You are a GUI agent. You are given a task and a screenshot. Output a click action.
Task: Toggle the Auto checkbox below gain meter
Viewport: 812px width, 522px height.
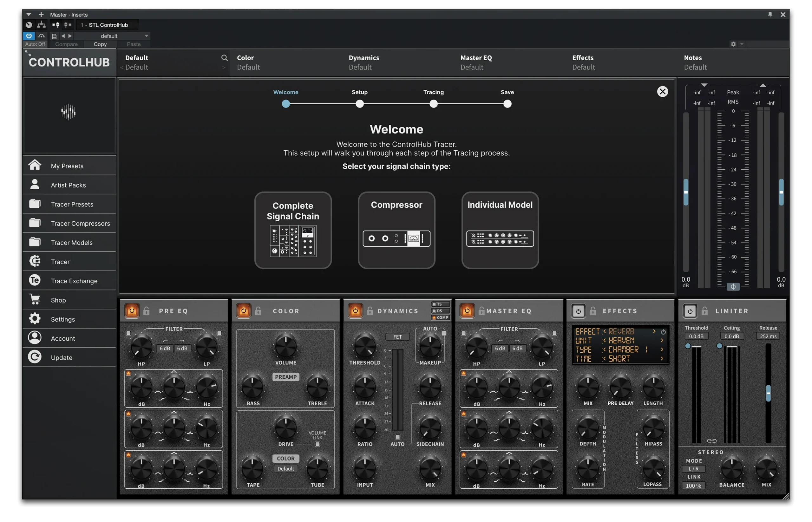(x=397, y=437)
